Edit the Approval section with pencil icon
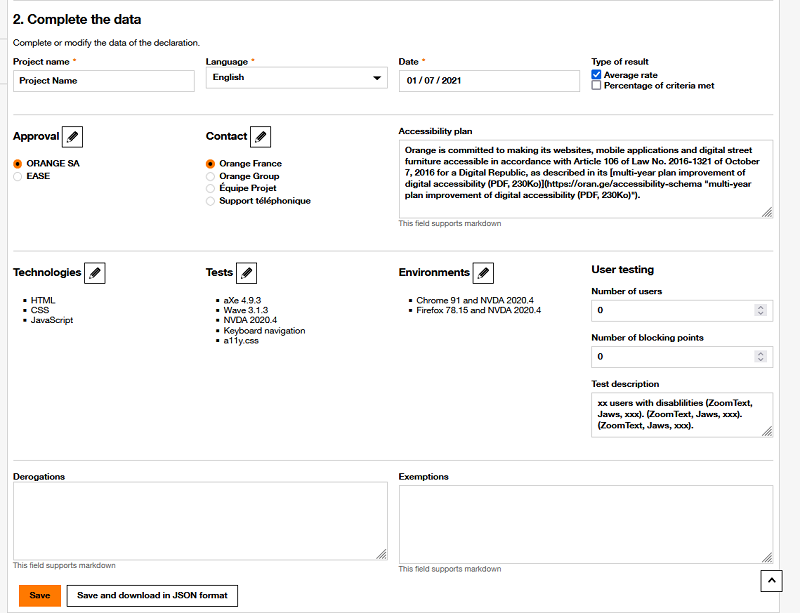The width and height of the screenshot is (800, 613). [x=73, y=137]
